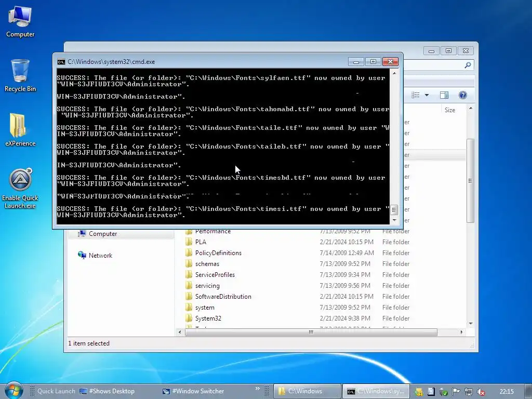Click Explorer horizontal scrollbar right arrow

point(461,332)
